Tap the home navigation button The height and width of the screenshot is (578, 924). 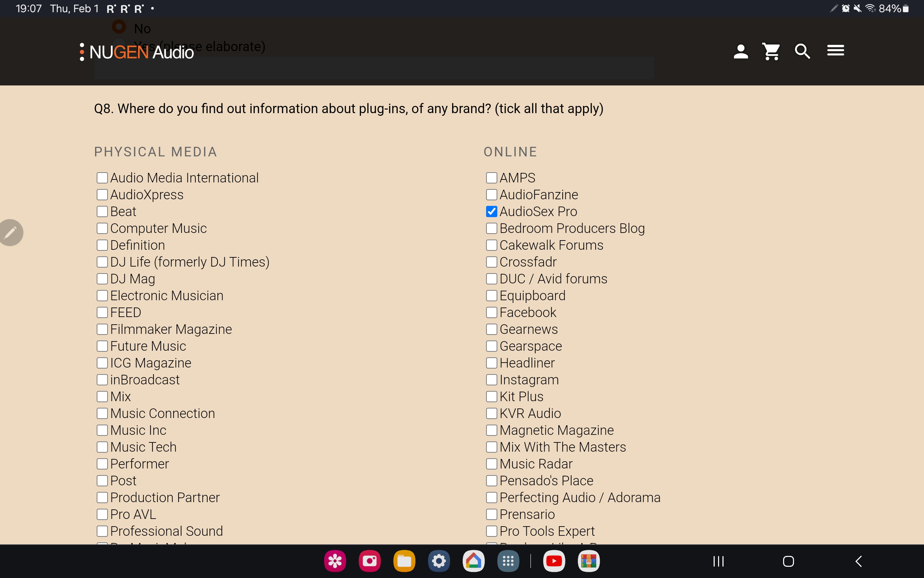[x=788, y=561]
